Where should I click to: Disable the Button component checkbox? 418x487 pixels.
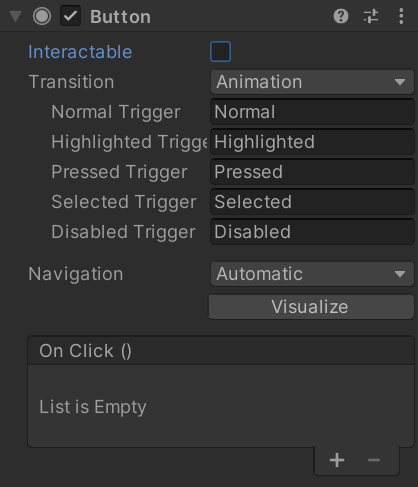point(70,16)
